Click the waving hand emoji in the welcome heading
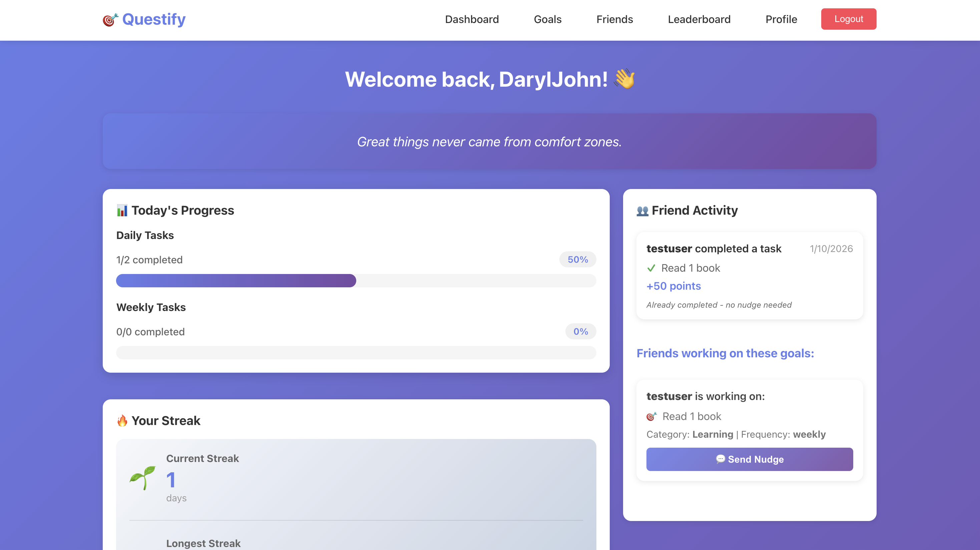Image resolution: width=980 pixels, height=550 pixels. point(624,79)
